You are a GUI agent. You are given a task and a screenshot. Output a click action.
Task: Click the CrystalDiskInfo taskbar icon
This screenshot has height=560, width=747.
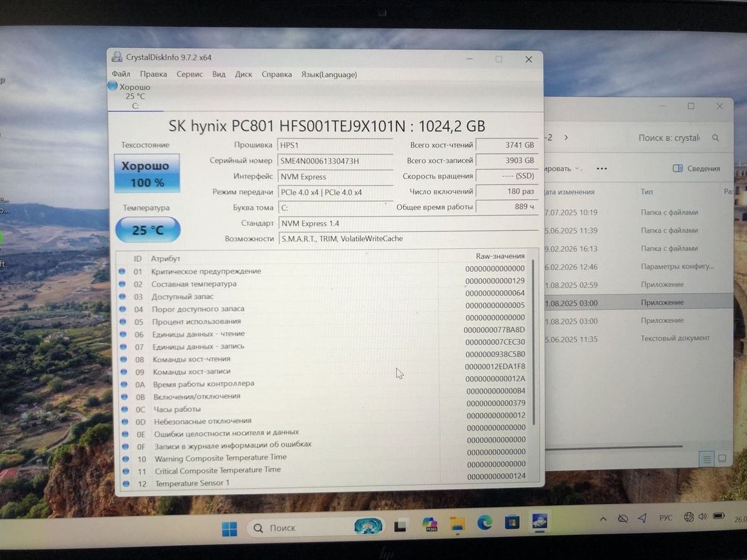[x=538, y=521]
